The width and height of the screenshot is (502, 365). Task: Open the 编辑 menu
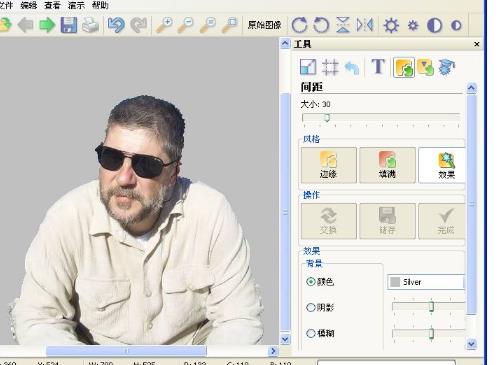pos(28,5)
